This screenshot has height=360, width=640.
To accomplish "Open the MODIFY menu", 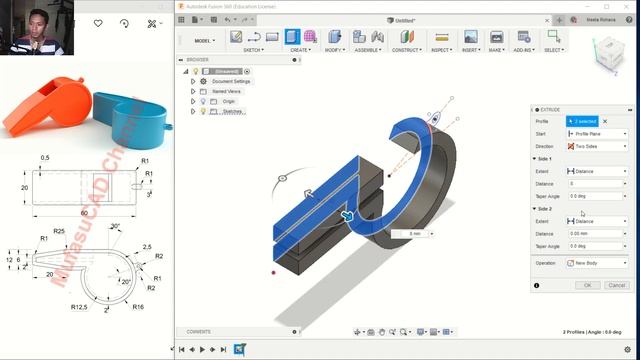I will (335, 50).
